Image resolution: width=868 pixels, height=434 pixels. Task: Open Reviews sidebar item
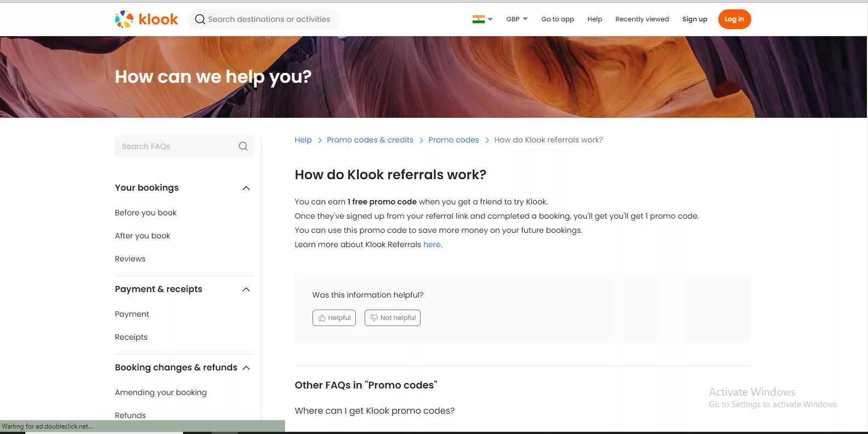tap(131, 259)
